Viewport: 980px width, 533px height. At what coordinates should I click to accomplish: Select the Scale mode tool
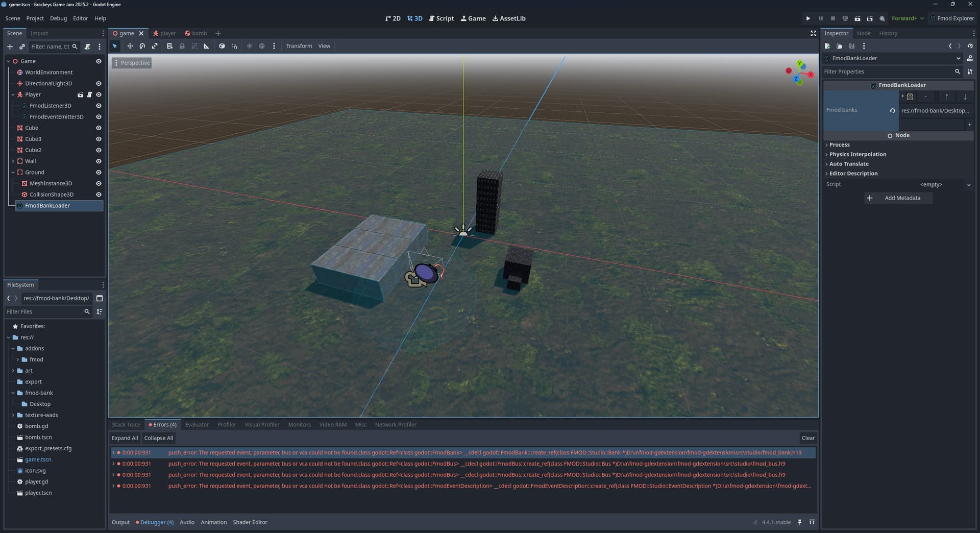tap(155, 46)
